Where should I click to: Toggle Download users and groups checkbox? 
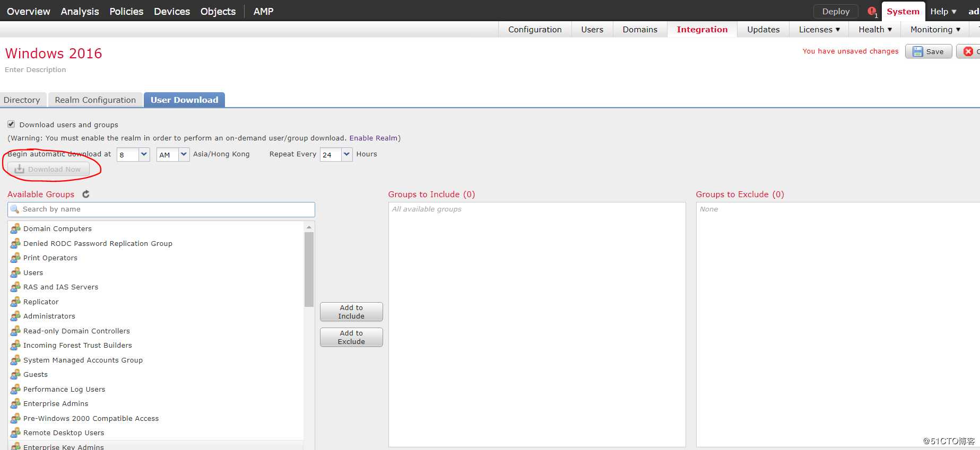[11, 124]
